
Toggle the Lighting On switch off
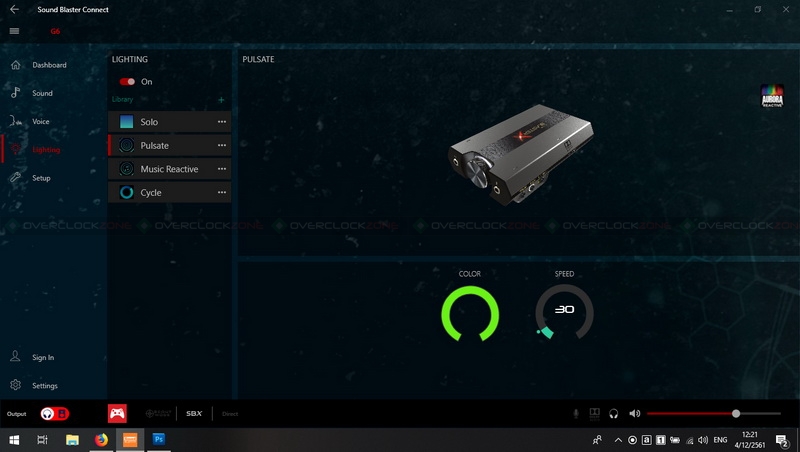[127, 82]
